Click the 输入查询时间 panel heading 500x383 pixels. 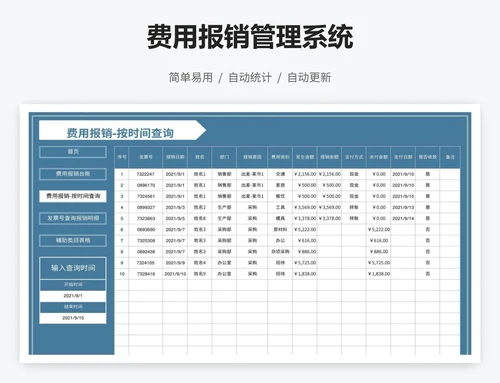click(x=73, y=268)
